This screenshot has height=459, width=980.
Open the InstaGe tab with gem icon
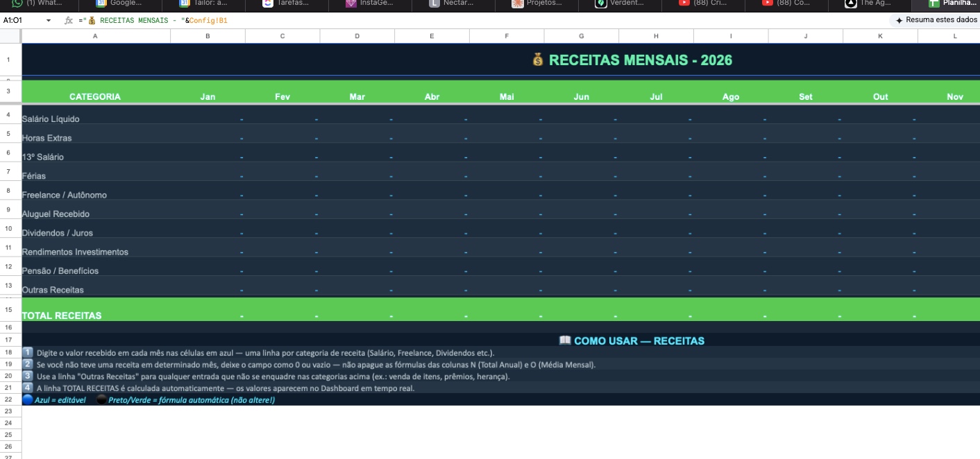(371, 3)
